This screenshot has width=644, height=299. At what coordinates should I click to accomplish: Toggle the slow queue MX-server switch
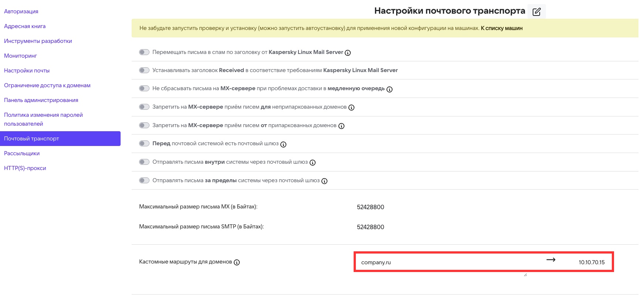(x=144, y=88)
